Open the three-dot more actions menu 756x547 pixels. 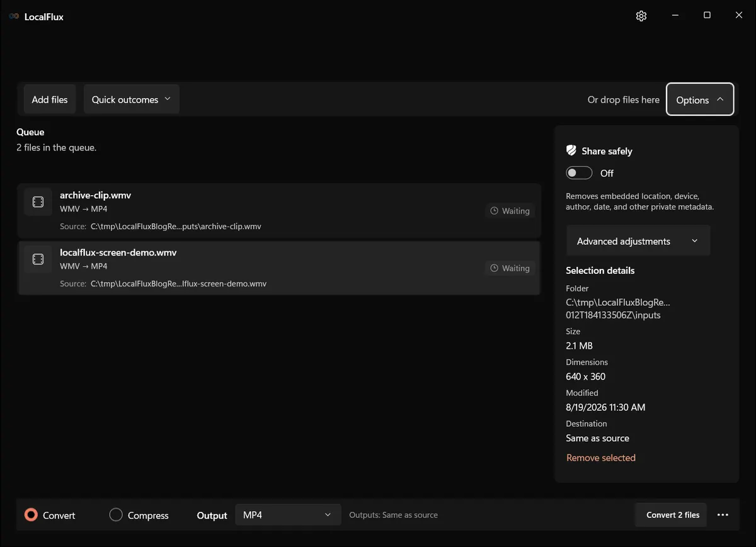723,515
